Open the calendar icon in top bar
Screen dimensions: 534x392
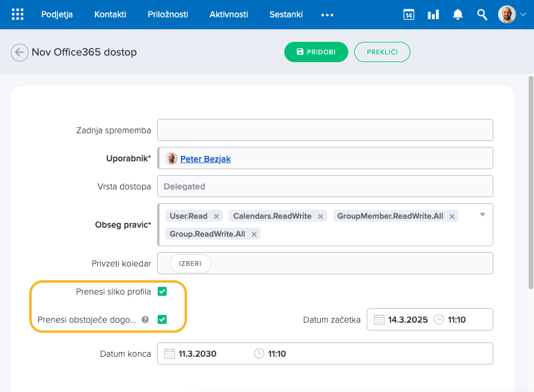(409, 14)
